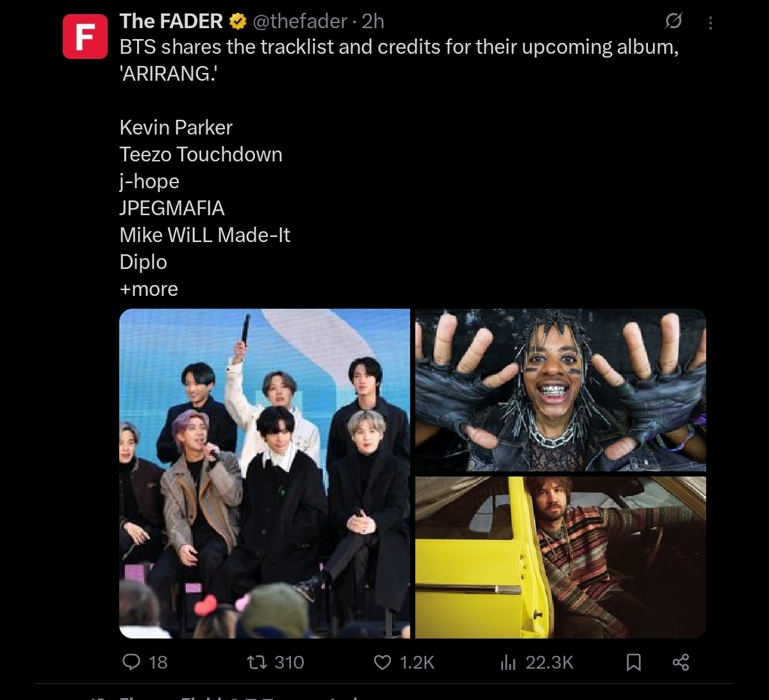The image size is (769, 700).
Task: Open The FADER display name link
Action: [x=171, y=21]
